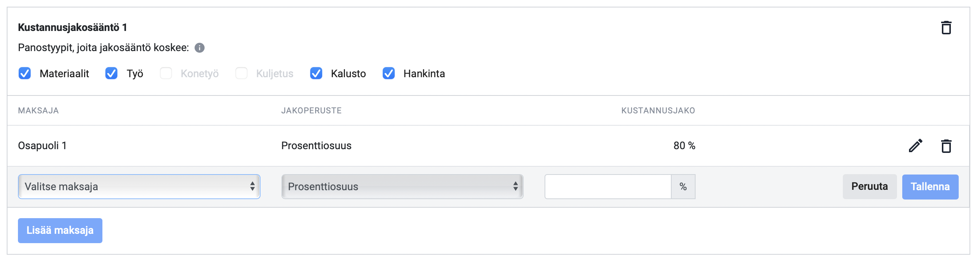Select the Osapuoli 1 row
980x267 pixels.
(489, 146)
